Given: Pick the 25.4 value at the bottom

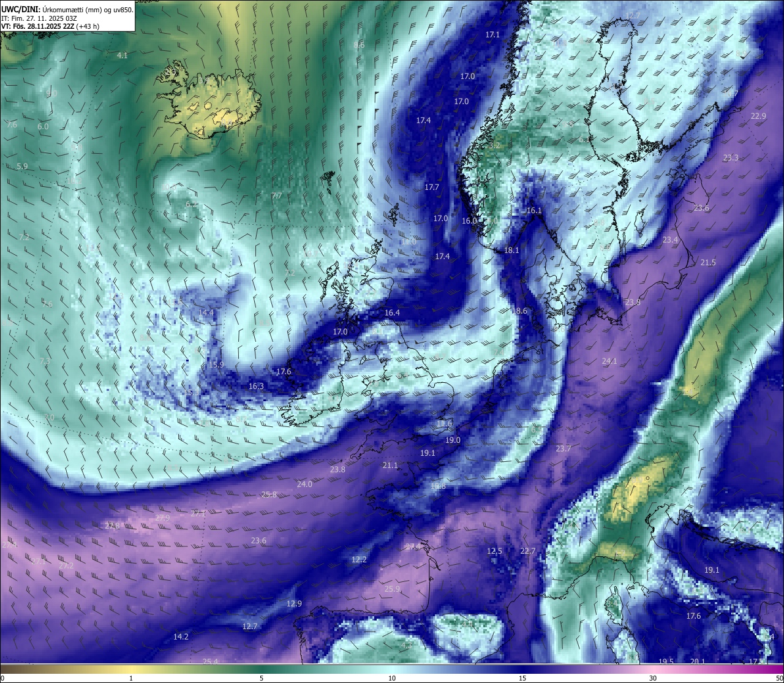Looking at the screenshot, I should pyautogui.click(x=210, y=662).
